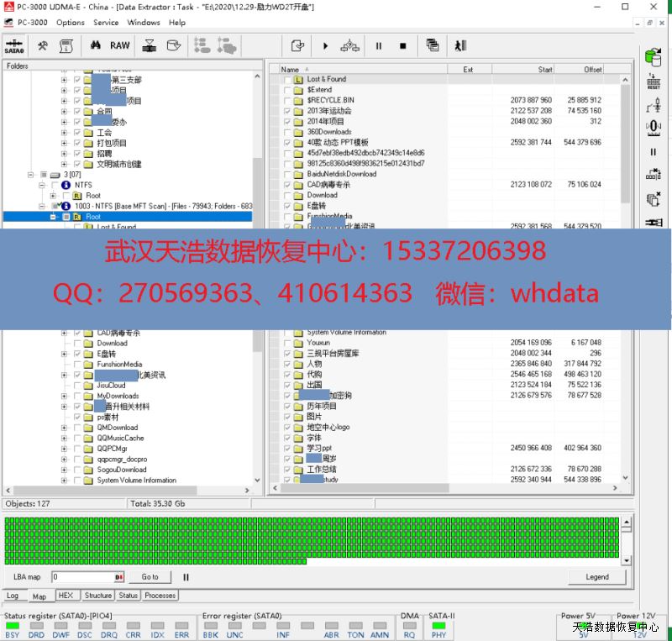Toggle checkbox for 2013年运动会 in file list

click(287, 111)
